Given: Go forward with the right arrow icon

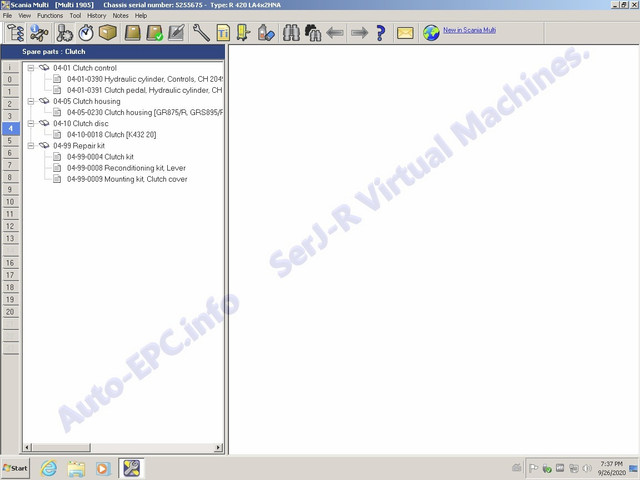Looking at the screenshot, I should [x=360, y=33].
